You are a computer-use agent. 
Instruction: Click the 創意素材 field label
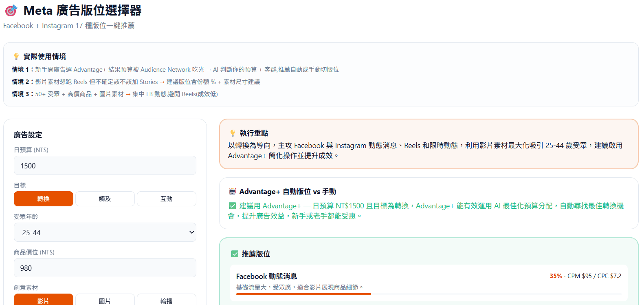26,288
